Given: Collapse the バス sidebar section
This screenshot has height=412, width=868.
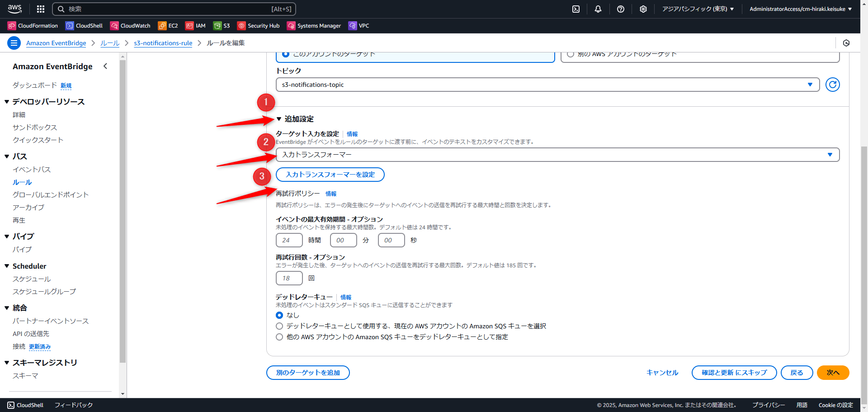Looking at the screenshot, I should (7, 156).
